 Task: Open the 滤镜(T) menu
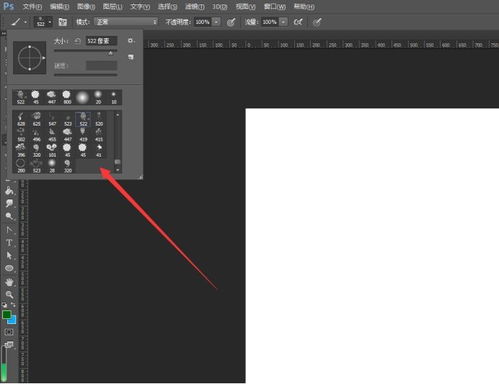tap(195, 7)
